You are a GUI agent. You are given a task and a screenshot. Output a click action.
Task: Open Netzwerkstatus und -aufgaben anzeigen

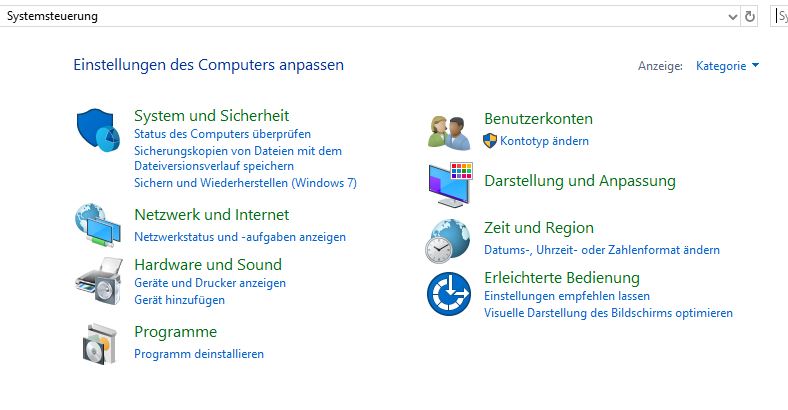click(240, 237)
